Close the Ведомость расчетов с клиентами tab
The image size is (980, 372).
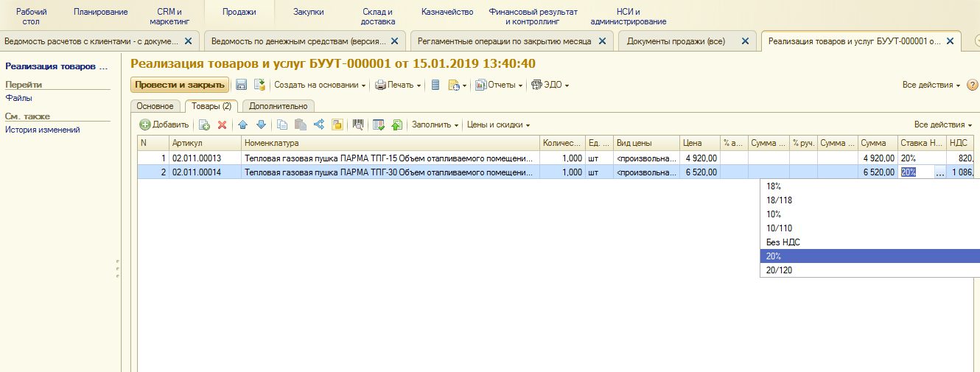[188, 41]
